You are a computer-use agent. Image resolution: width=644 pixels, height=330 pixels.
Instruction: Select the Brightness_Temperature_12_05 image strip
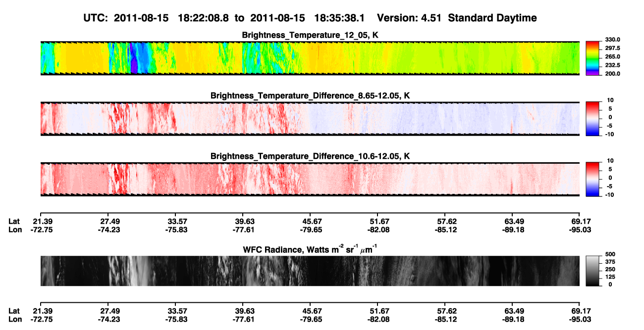[x=310, y=58]
